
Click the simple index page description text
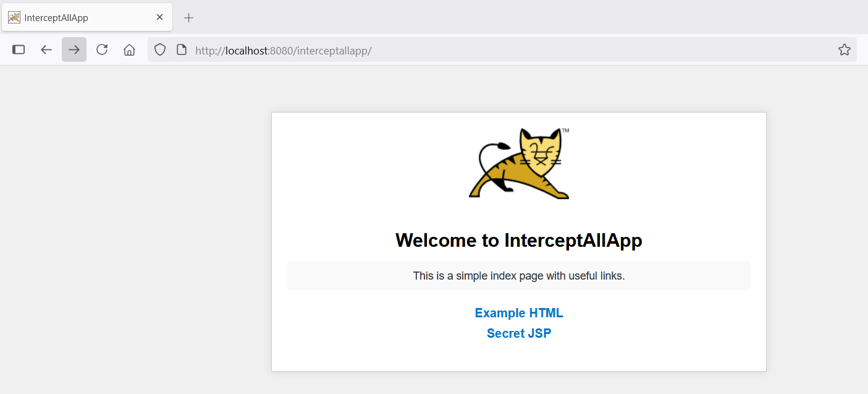(519, 276)
